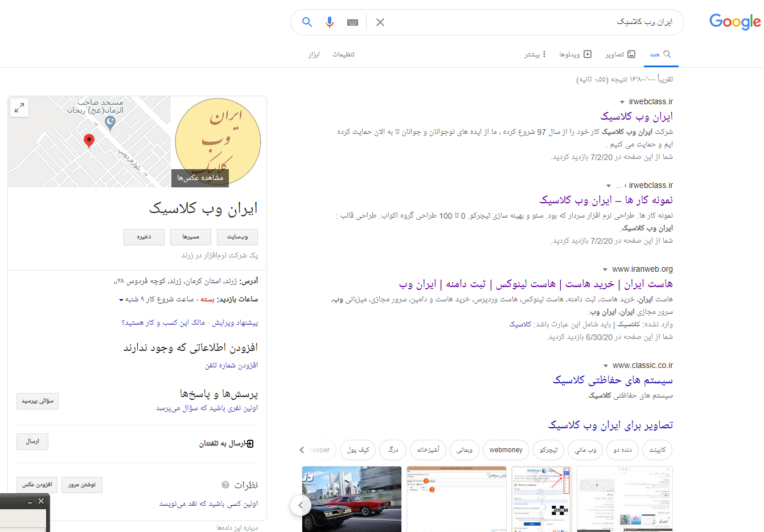Click into the Google search input field

click(x=531, y=22)
